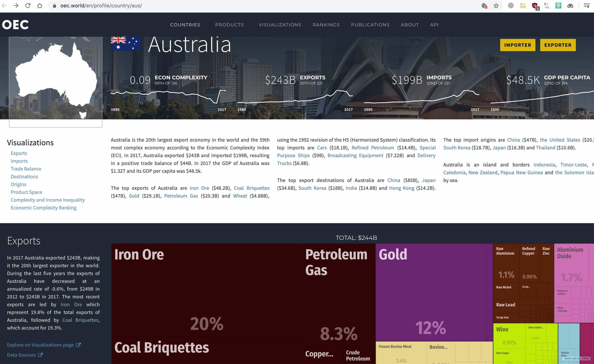Select the Frozen Bovine Meat treemap tile
Screen dimensions: 594x364
pos(401,353)
